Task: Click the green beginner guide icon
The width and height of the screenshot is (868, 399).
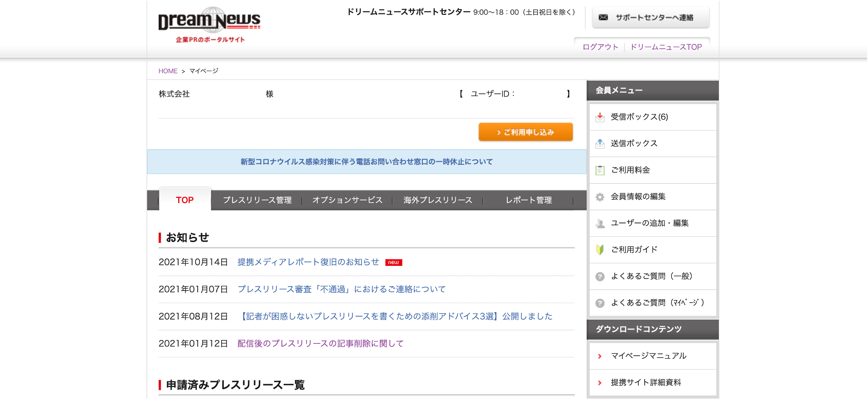Action: click(x=600, y=250)
